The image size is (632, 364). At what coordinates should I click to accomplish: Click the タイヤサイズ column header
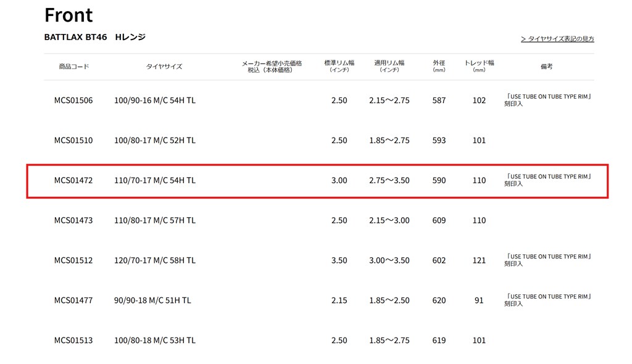pos(164,67)
